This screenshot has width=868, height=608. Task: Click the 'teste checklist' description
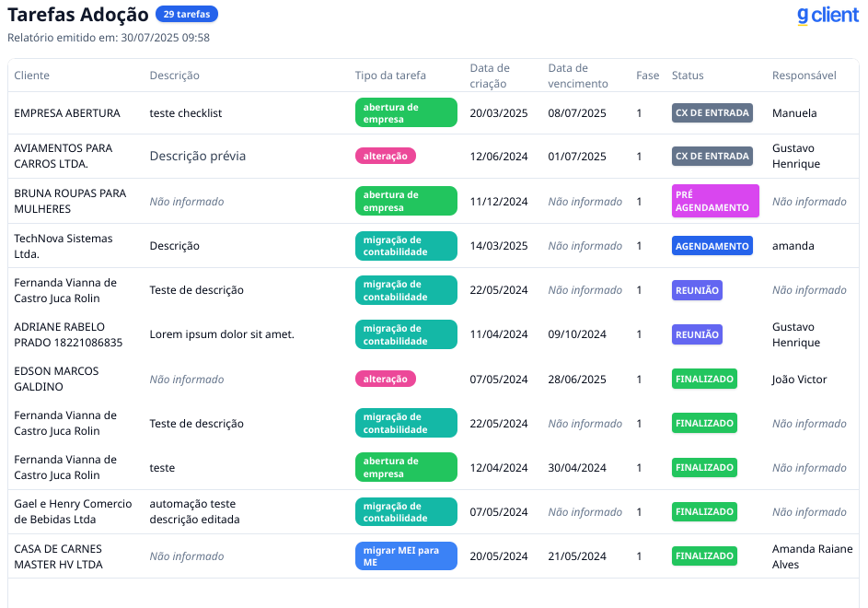click(185, 113)
